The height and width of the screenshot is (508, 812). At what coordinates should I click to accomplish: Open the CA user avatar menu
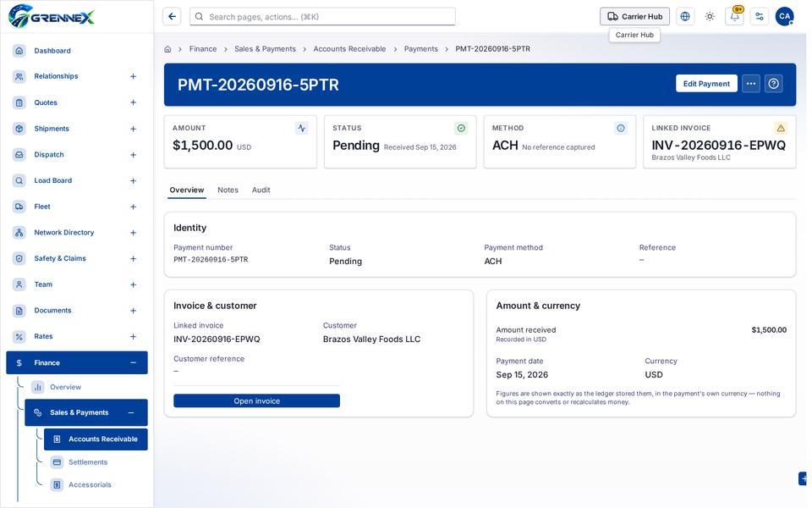tap(785, 17)
